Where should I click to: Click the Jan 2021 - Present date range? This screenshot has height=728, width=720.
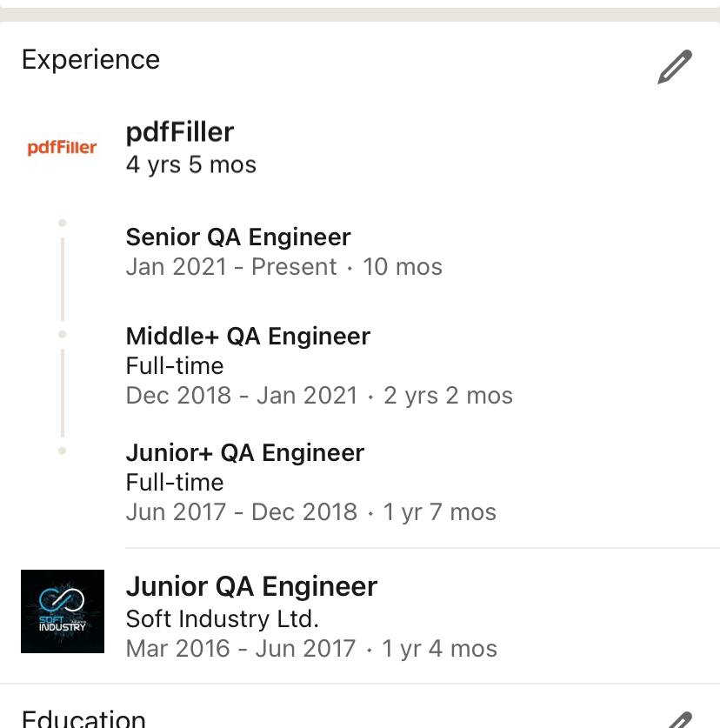tap(231, 267)
